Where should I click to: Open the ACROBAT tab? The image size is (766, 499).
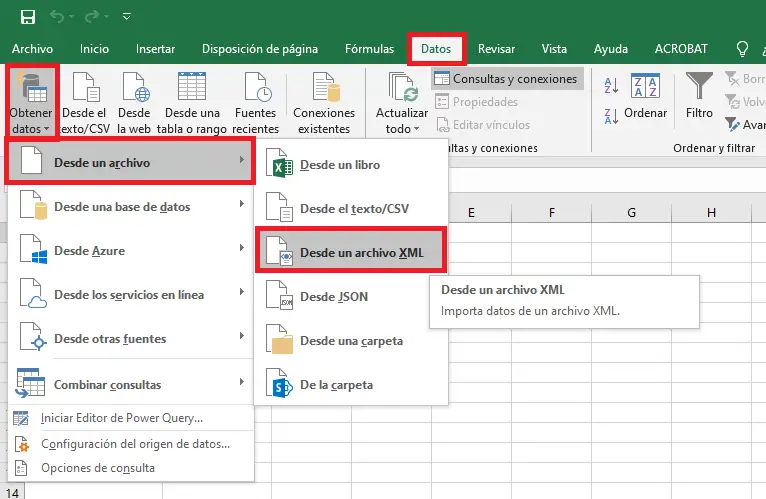(681, 49)
